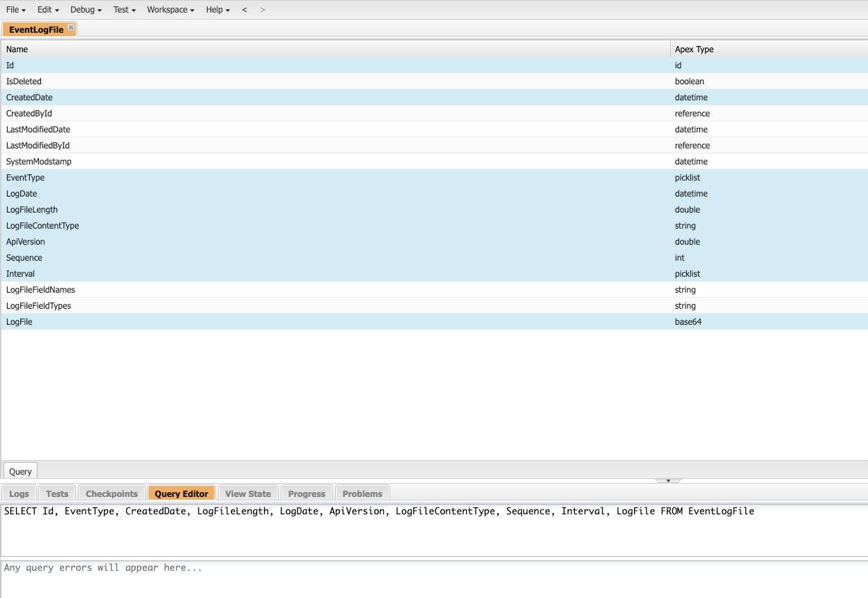The height and width of the screenshot is (598, 868).
Task: Select the EventType field row
Action: pyautogui.click(x=434, y=178)
